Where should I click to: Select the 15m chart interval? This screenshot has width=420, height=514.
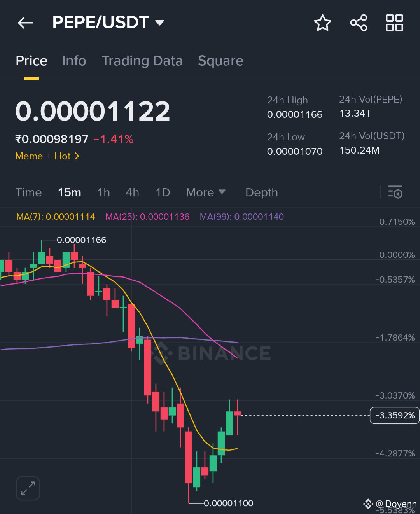point(70,192)
